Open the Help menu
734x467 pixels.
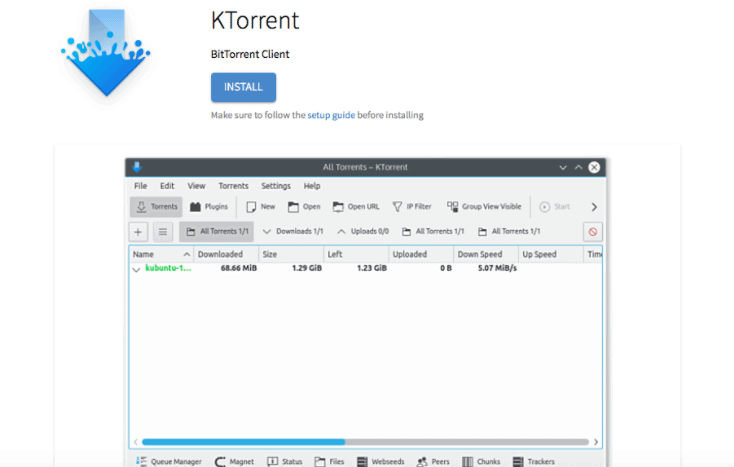(312, 186)
